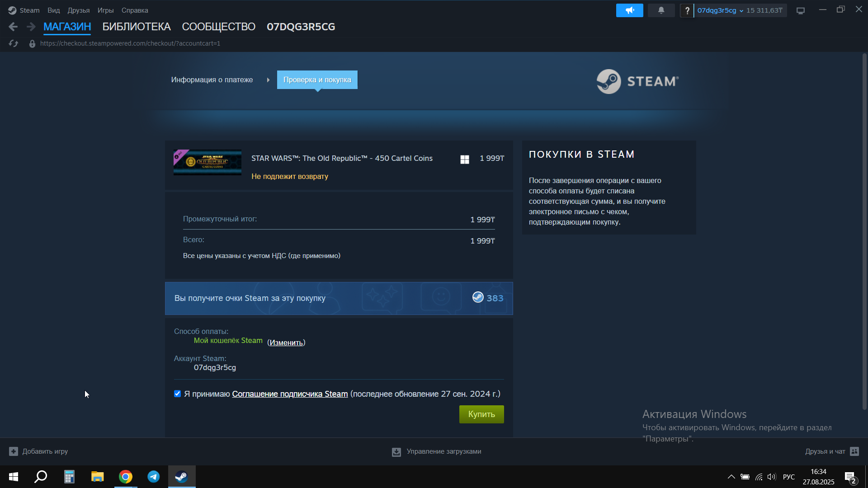This screenshot has height=488, width=868.
Task: Click the question mark help icon
Action: point(687,10)
